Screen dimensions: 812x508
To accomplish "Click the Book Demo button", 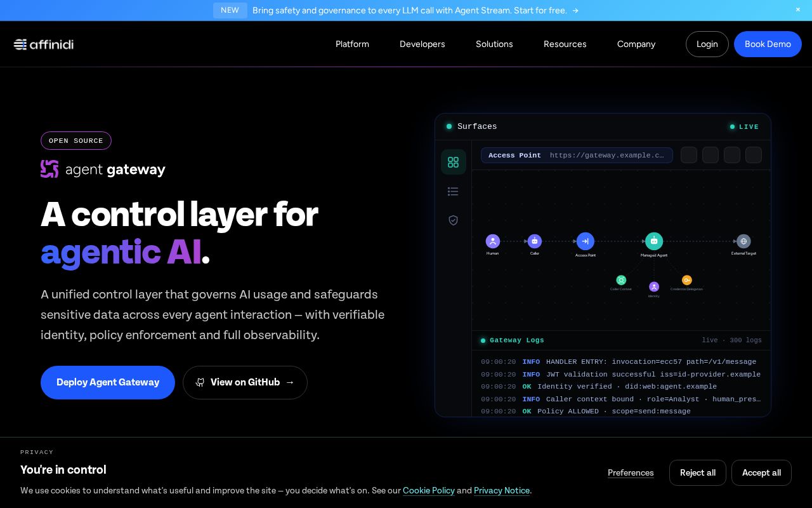I will (768, 44).
